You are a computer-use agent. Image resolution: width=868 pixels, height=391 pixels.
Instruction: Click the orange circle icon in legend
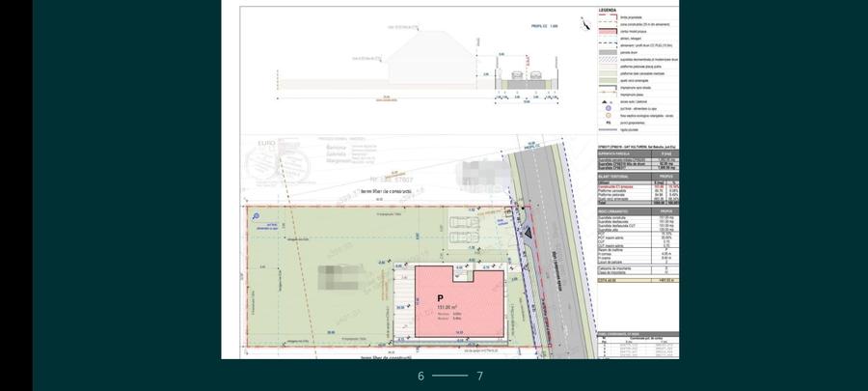(608, 115)
